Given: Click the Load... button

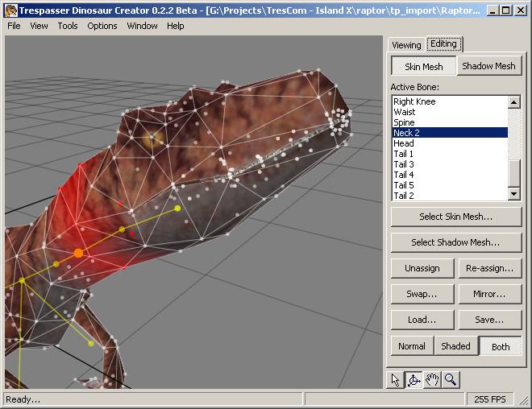Looking at the screenshot, I should click(422, 320).
